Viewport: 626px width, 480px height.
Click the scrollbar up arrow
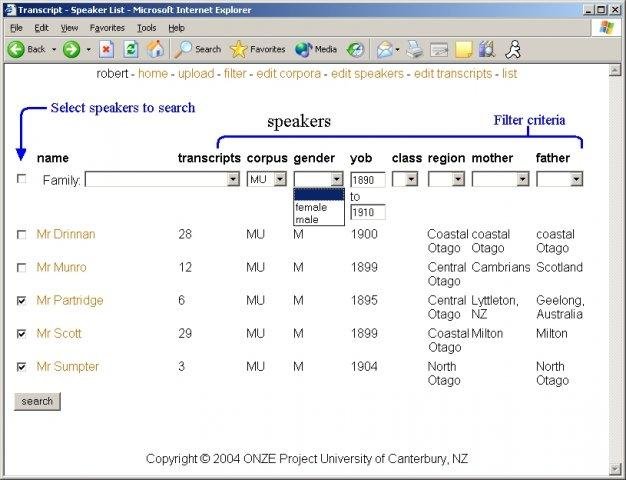pyautogui.click(x=615, y=71)
